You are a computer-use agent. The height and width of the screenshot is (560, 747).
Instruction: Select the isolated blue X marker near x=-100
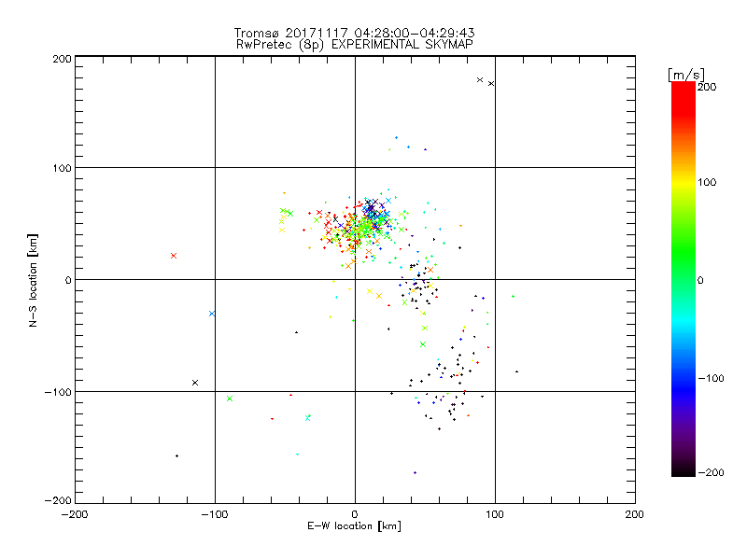click(212, 314)
